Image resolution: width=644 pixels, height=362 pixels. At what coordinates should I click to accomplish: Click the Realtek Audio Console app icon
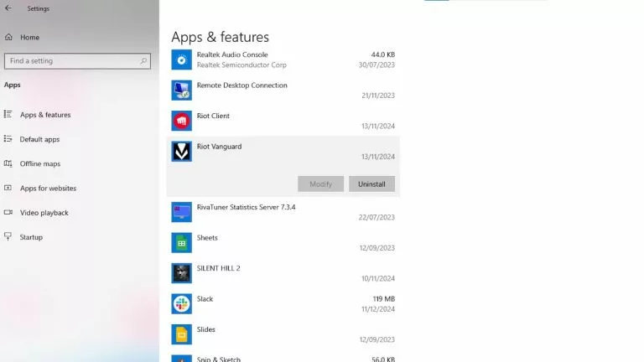[x=181, y=60]
